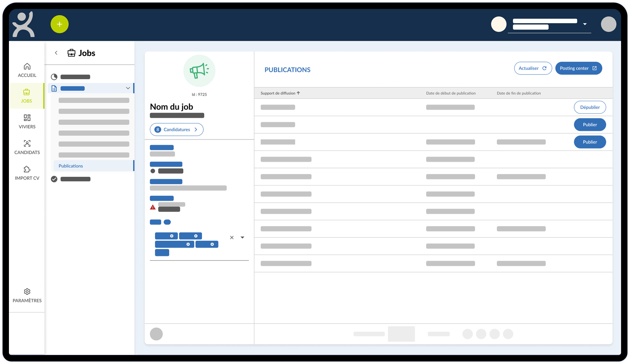
Task: Open the Accueil home section
Action: tap(27, 70)
